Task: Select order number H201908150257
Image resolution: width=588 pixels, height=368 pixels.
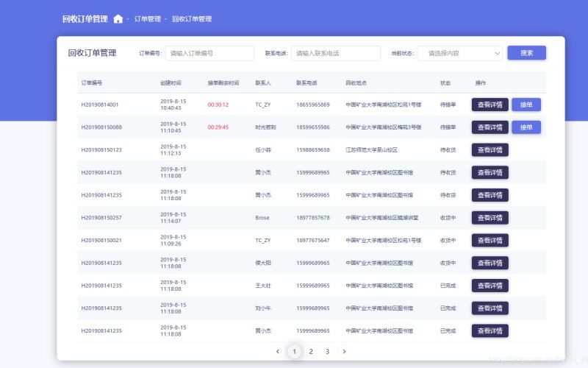Action: coord(101,218)
